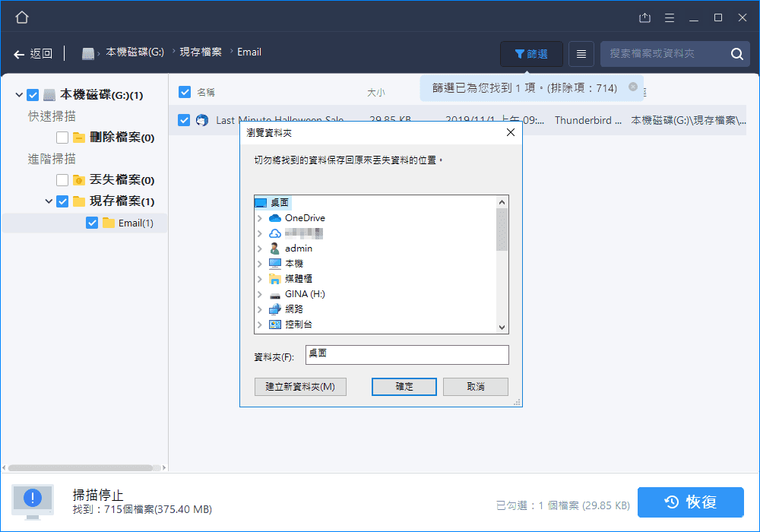The height and width of the screenshot is (532, 760).
Task: Toggle the 刪除檔案 checkbox
Action: (x=62, y=138)
